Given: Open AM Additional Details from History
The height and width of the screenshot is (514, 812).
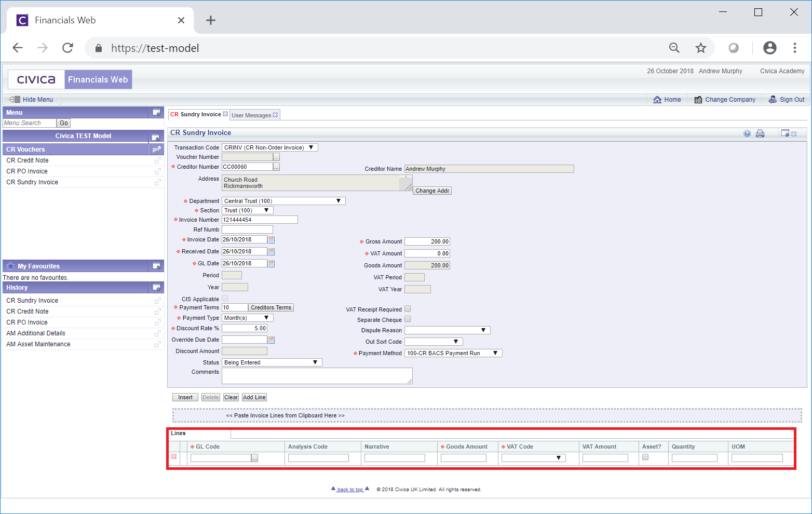Looking at the screenshot, I should (x=36, y=333).
